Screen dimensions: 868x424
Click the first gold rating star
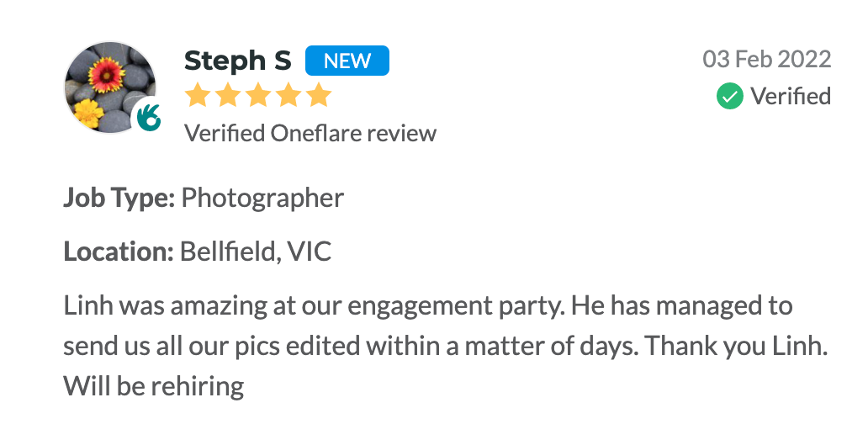pyautogui.click(x=198, y=96)
